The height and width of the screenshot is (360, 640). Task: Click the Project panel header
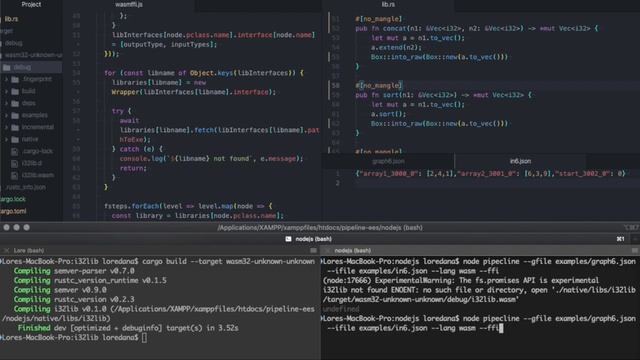pyautogui.click(x=31, y=4)
